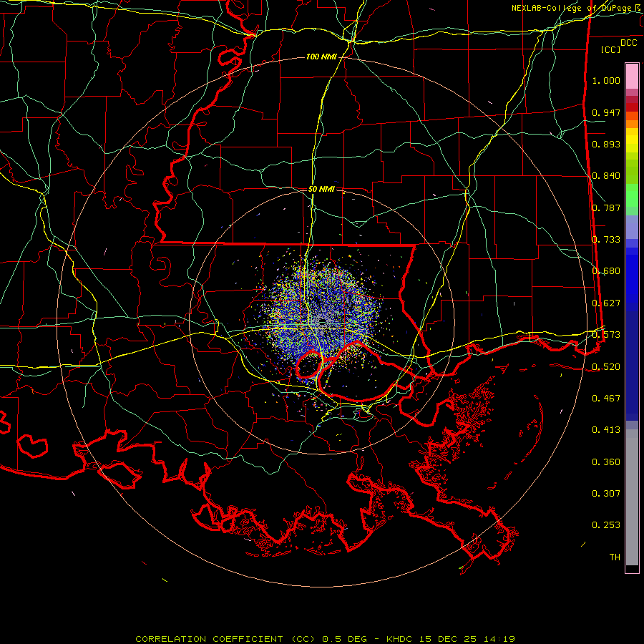The width and height of the screenshot is (644, 644).
Task: Click the 0.573 legend value
Action: coord(606,335)
